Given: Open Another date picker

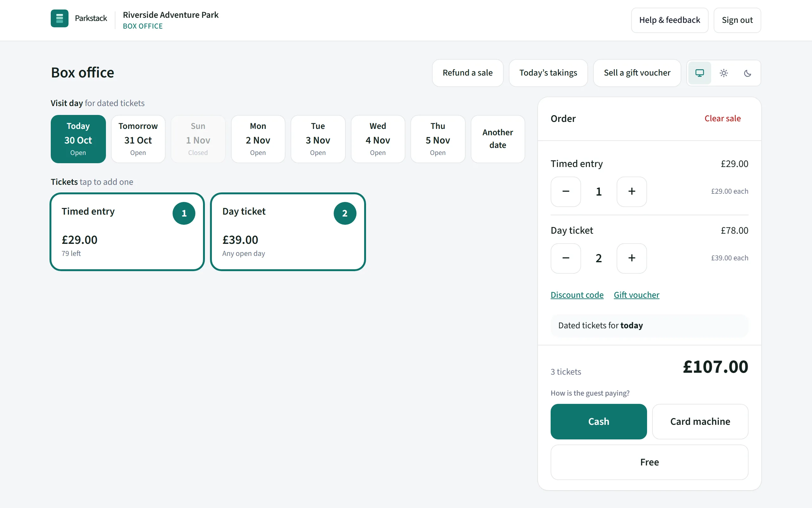Looking at the screenshot, I should (x=498, y=139).
